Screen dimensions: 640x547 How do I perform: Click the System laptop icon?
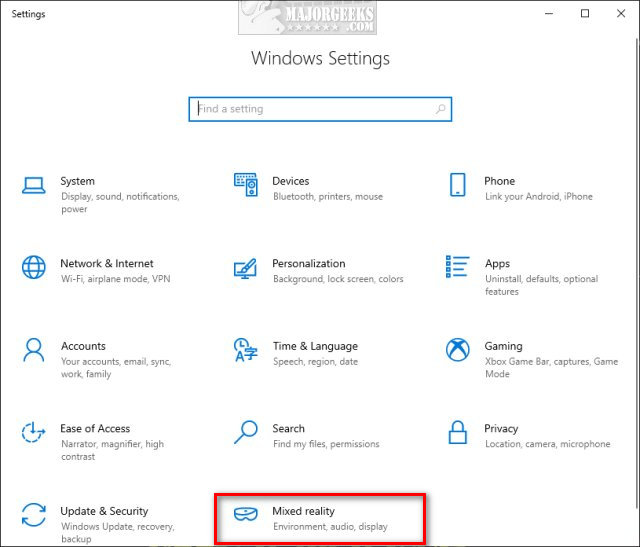click(34, 185)
